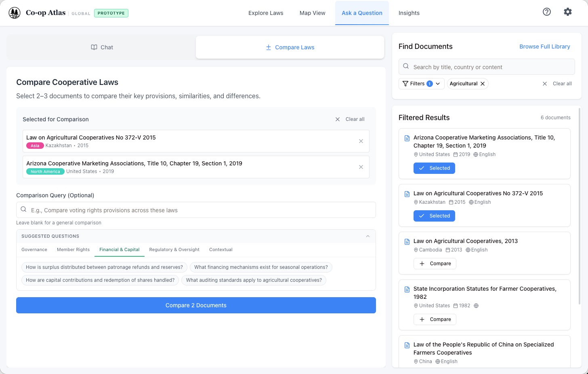
Task: Click the magnifier icon in the document search bar
Action: [x=405, y=66]
